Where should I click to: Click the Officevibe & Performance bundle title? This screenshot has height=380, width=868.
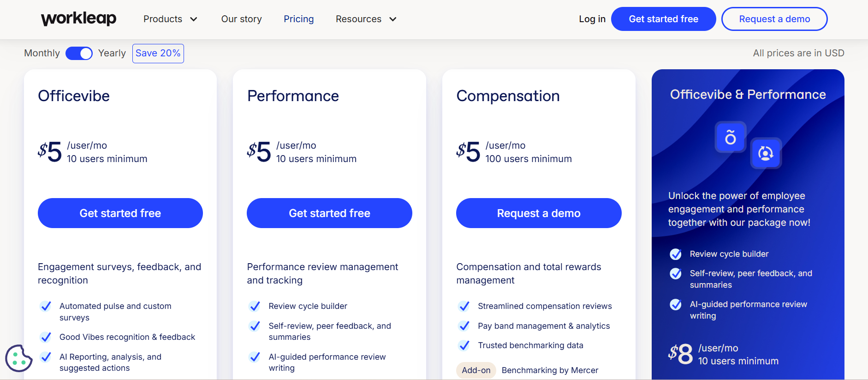point(748,95)
